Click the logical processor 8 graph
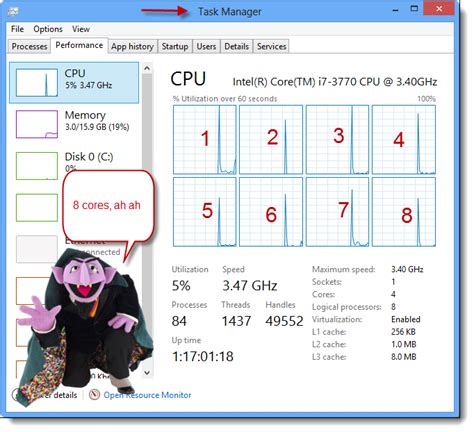 pyautogui.click(x=404, y=212)
